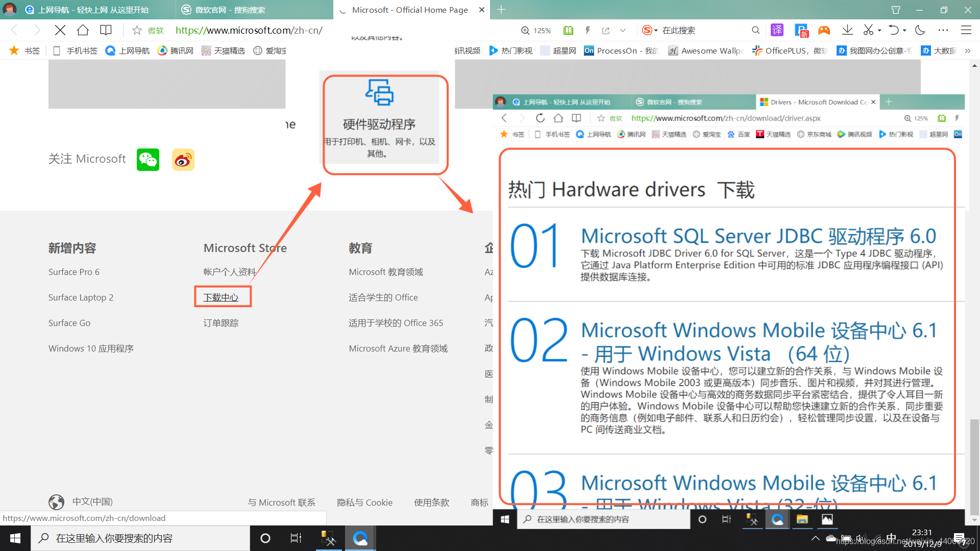Open the Sogou browser icon on the main taskbar

360,538
